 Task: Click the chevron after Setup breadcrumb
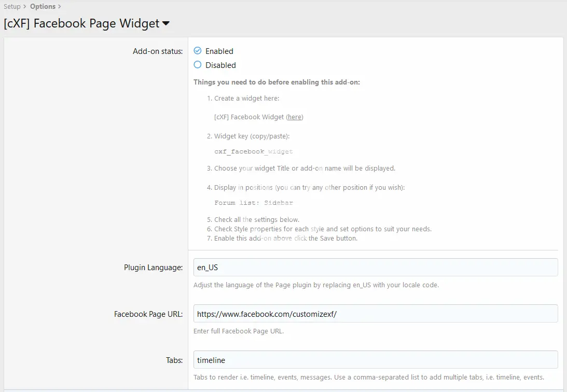25,7
